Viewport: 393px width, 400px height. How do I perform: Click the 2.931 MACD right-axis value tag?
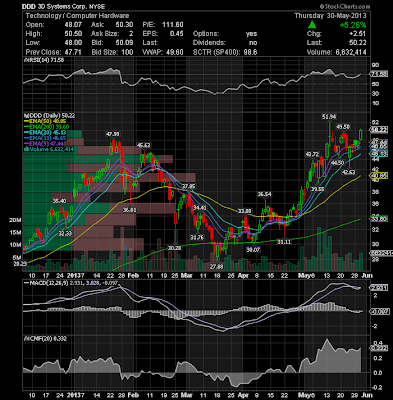pyautogui.click(x=379, y=288)
